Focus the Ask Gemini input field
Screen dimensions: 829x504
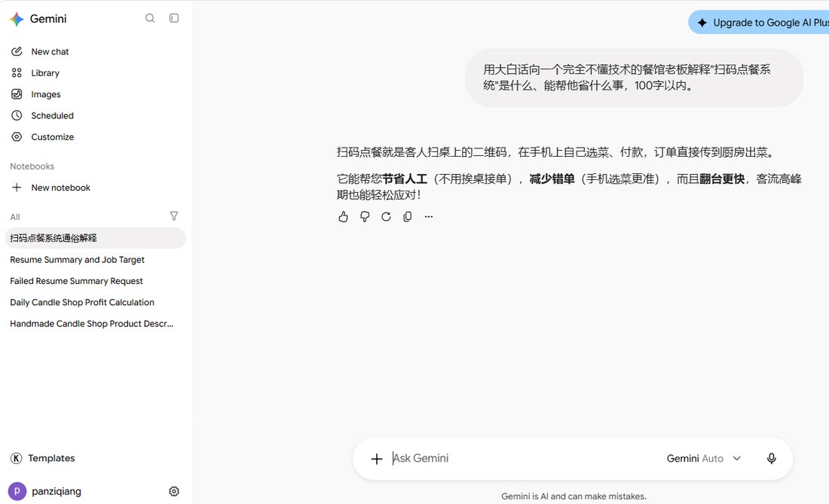pos(524,459)
